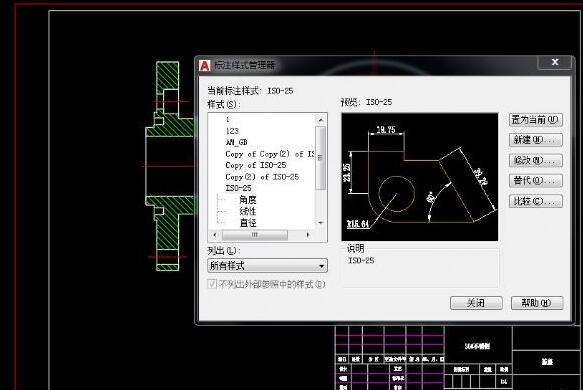Click the '当前标注样式: ISO-25' label
Screen dimensions: 583x390
[x=250, y=91]
